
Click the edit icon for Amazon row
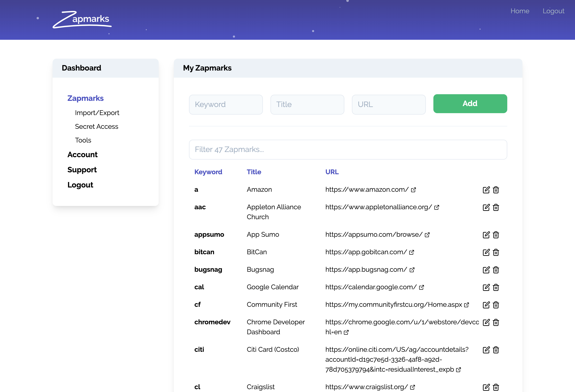tap(486, 190)
